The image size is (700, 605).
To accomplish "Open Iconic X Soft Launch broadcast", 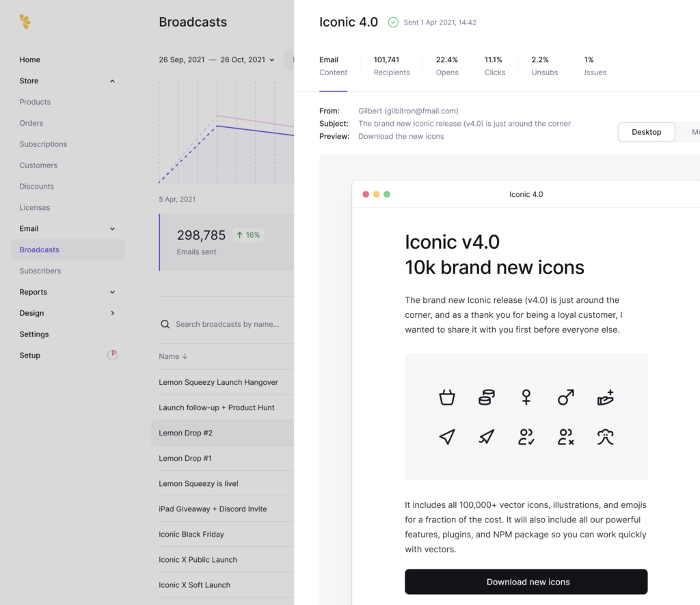I will [195, 585].
